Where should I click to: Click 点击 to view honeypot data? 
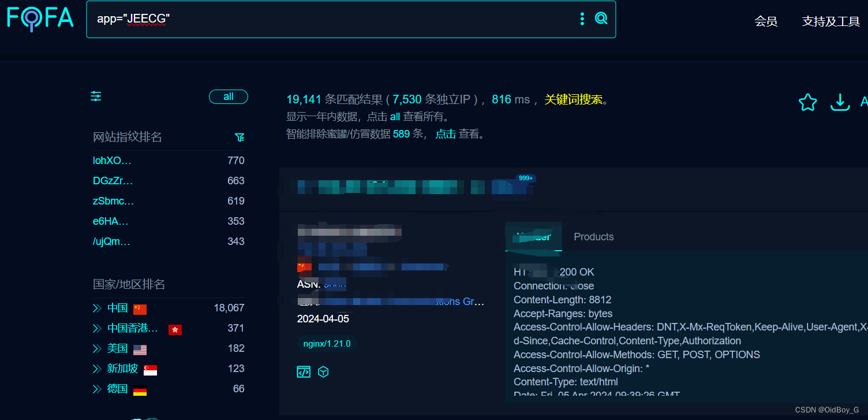pos(446,134)
